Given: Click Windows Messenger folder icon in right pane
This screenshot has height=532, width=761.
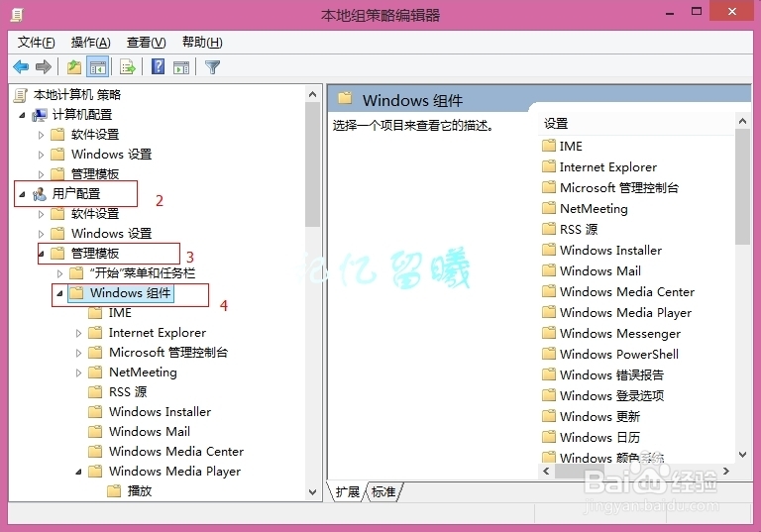Looking at the screenshot, I should tap(548, 333).
